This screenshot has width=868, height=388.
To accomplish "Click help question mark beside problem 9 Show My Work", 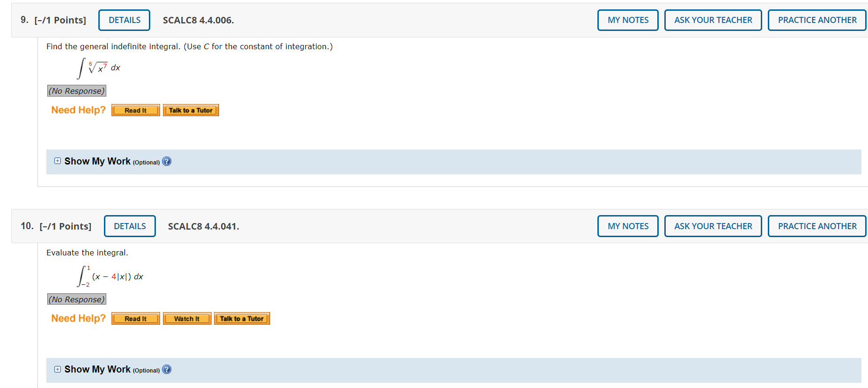I will (x=167, y=161).
